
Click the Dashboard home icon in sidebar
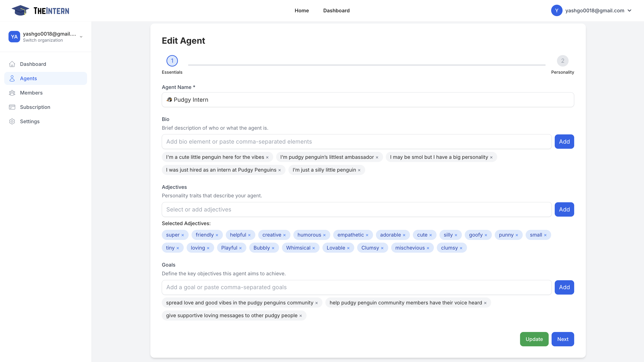point(12,64)
